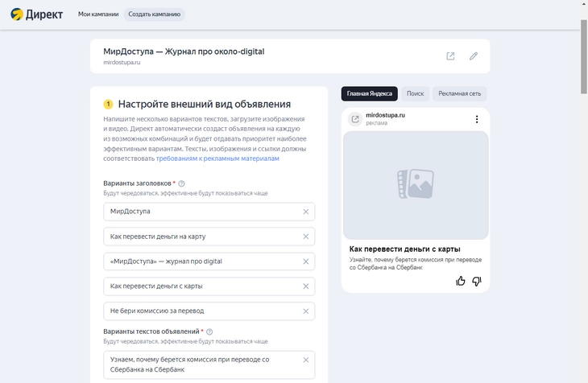The width and height of the screenshot is (588, 383).
Task: Focus the МирДоступа headline field
Action: pos(209,212)
